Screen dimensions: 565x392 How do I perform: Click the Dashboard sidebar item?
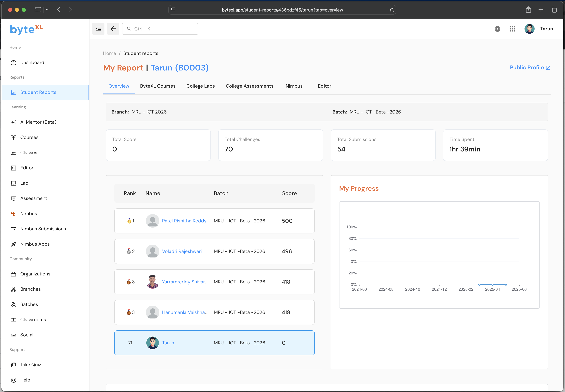pos(32,62)
